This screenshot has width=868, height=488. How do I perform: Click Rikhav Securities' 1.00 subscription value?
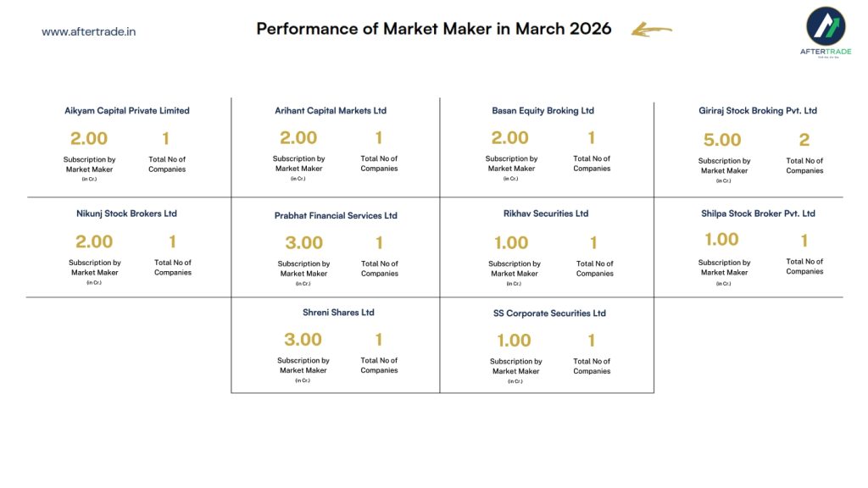click(x=511, y=243)
